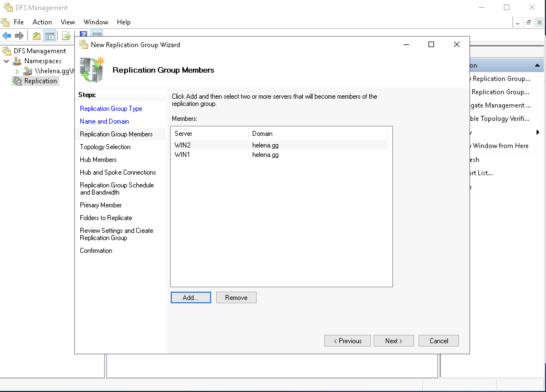The image size is (546, 392).
Task: Go back with the Previous button
Action: tap(347, 341)
